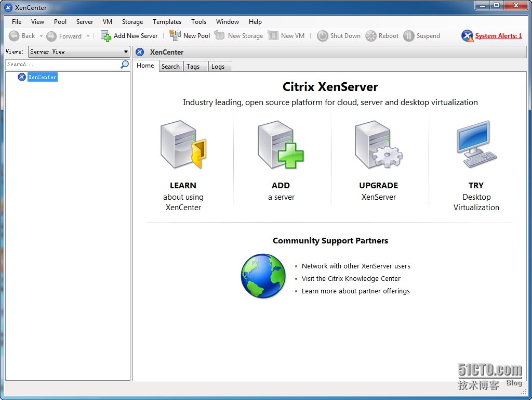Open the Storage menu
This screenshot has width=532, height=400.
132,22
